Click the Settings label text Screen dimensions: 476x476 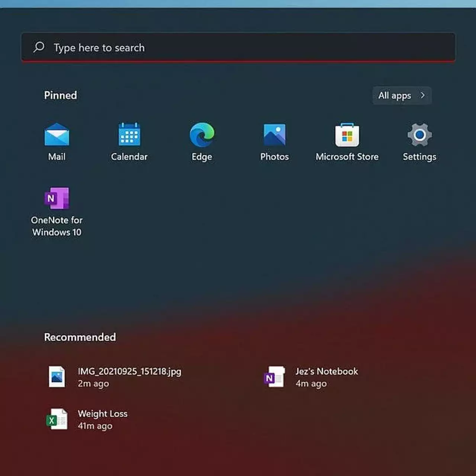419,157
